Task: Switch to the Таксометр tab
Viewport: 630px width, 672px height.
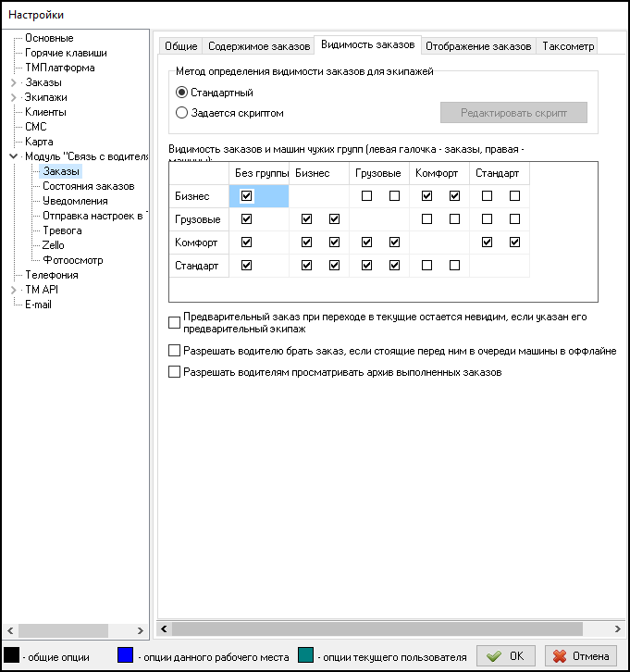Action: coord(568,45)
